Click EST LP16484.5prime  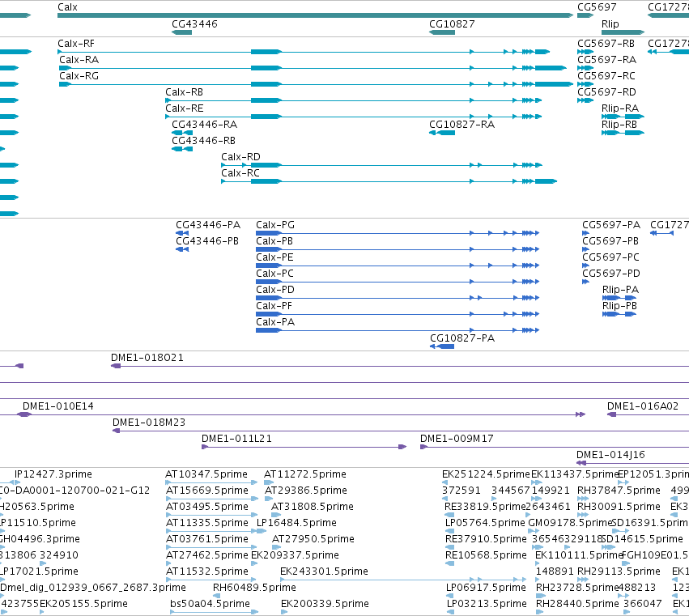click(296, 523)
